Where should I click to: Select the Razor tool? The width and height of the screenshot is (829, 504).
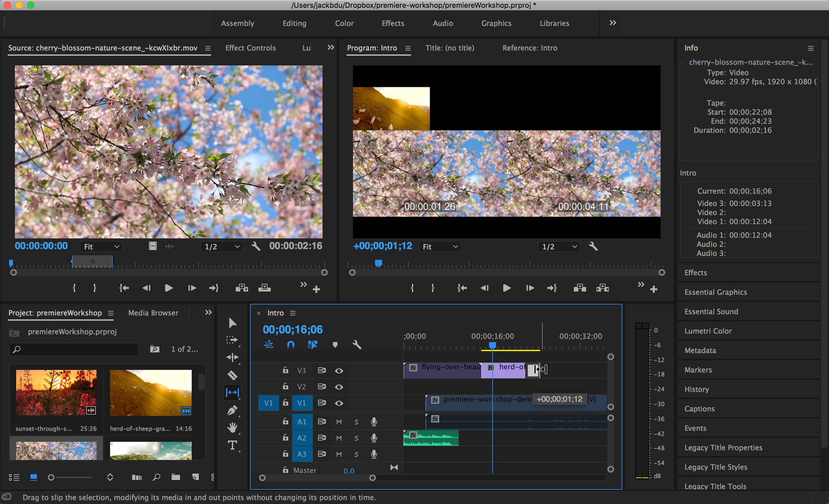click(232, 375)
